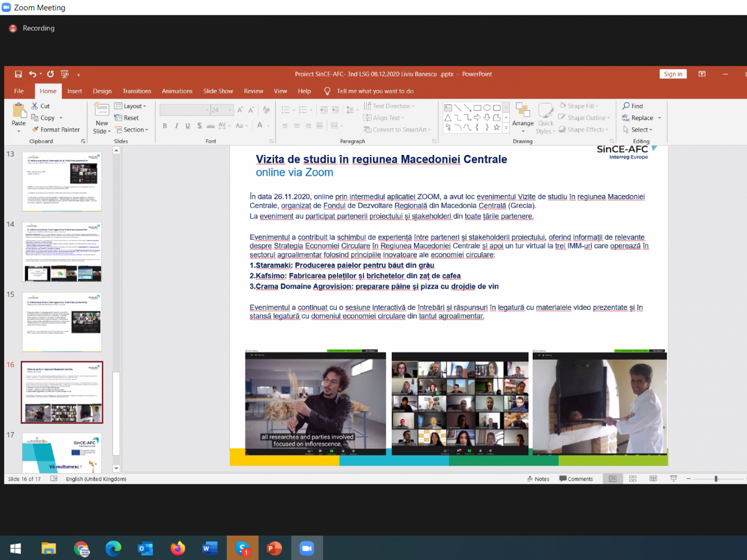Viewport: 747px width, 560px height.
Task: Switch to the Slide Show tab
Action: (x=218, y=91)
